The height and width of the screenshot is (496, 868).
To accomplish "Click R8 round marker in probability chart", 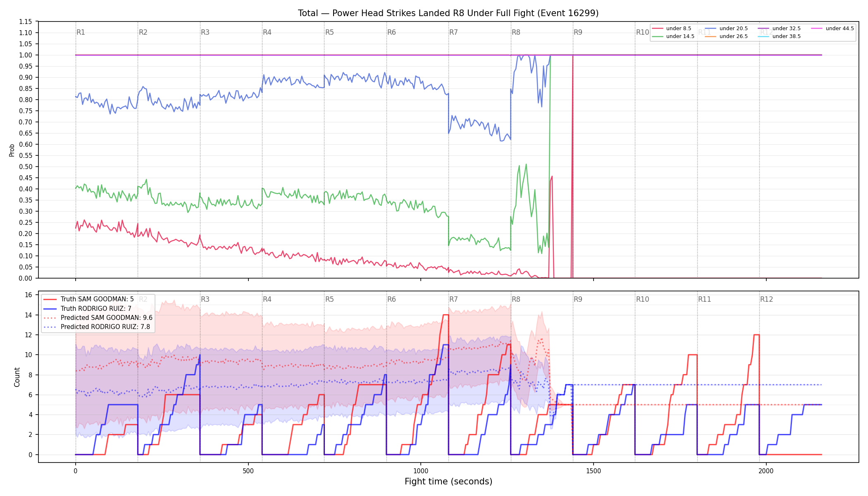I will tap(516, 32).
